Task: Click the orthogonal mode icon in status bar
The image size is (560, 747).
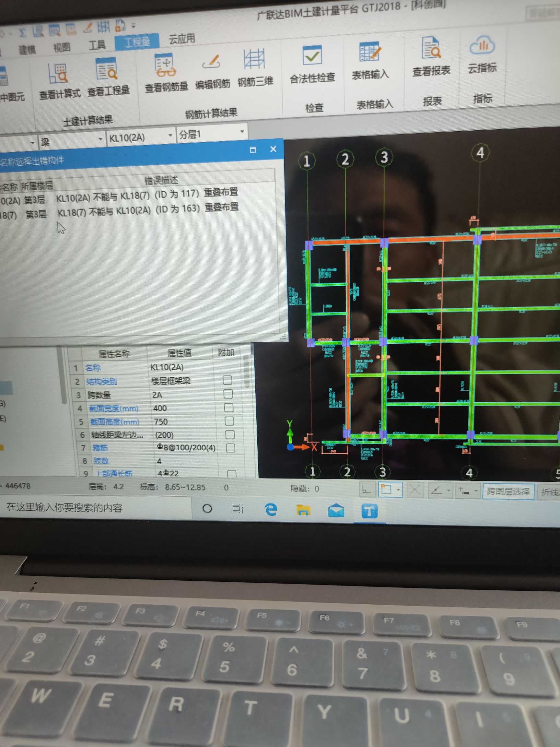Action: pos(367,490)
